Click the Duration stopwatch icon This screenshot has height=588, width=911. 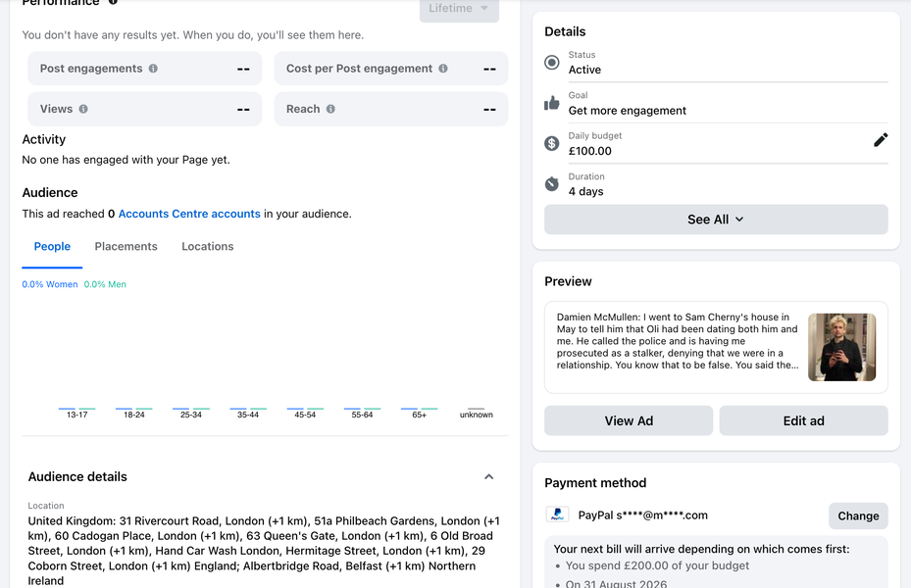click(x=552, y=184)
